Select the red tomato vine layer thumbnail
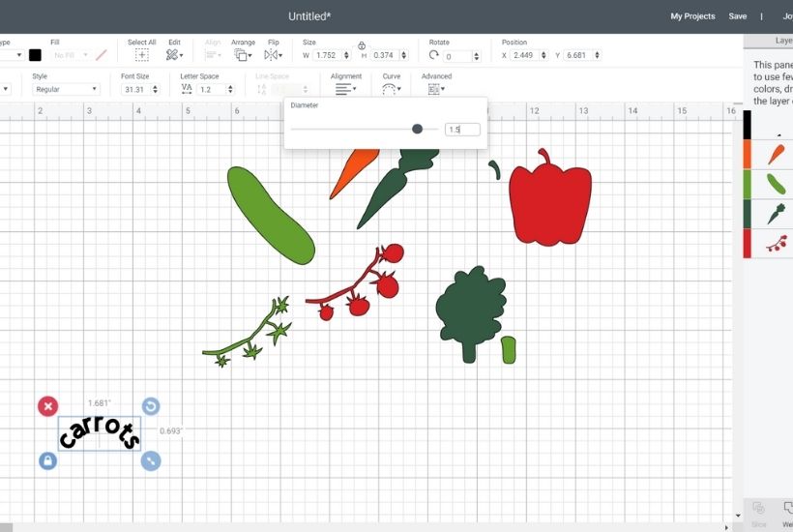 tap(777, 243)
